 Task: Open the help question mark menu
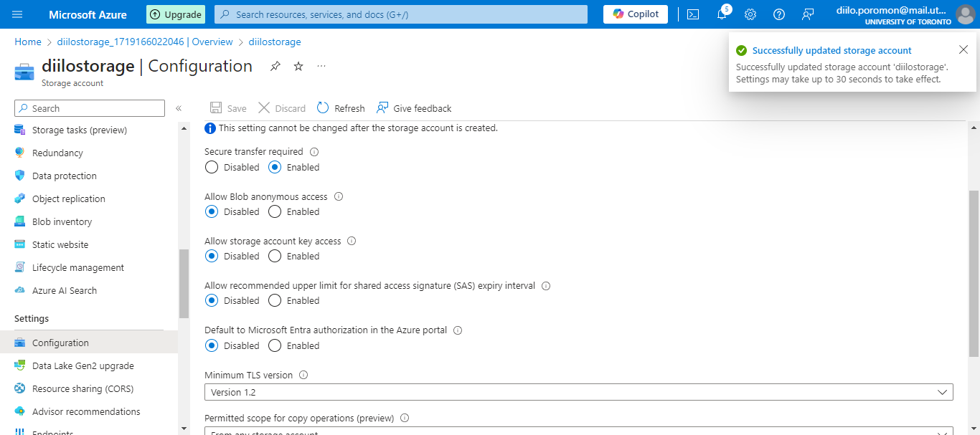pos(779,14)
